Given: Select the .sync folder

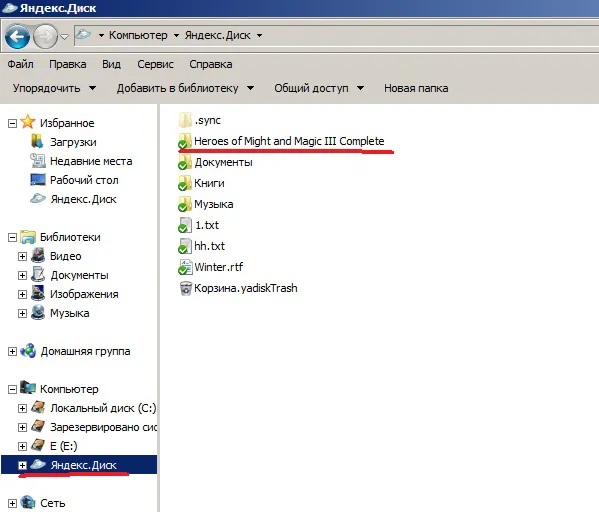Looking at the screenshot, I should [x=200, y=120].
